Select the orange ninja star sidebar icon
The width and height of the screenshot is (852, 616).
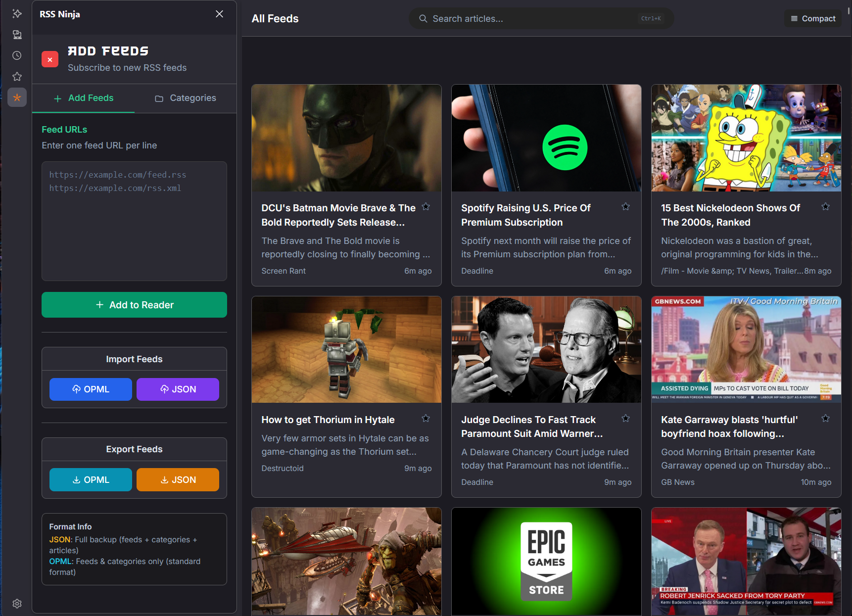[17, 97]
